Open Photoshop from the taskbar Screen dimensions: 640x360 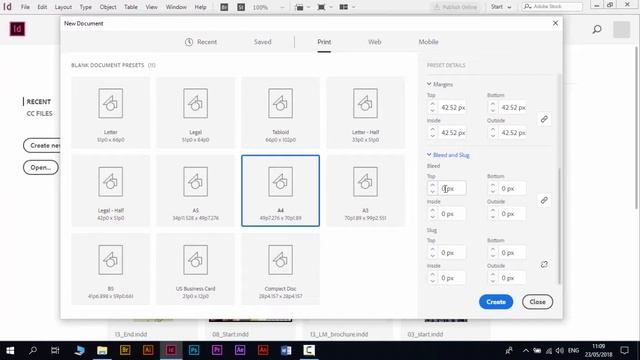pyautogui.click(x=194, y=350)
